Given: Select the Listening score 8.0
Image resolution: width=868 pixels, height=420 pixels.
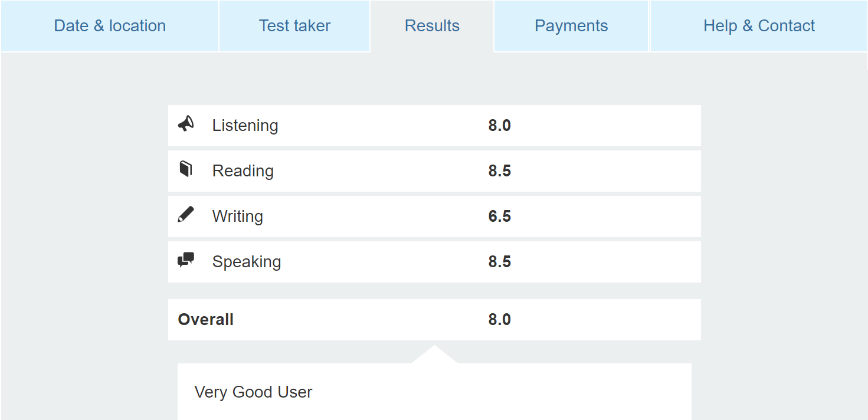Looking at the screenshot, I should click(x=499, y=126).
